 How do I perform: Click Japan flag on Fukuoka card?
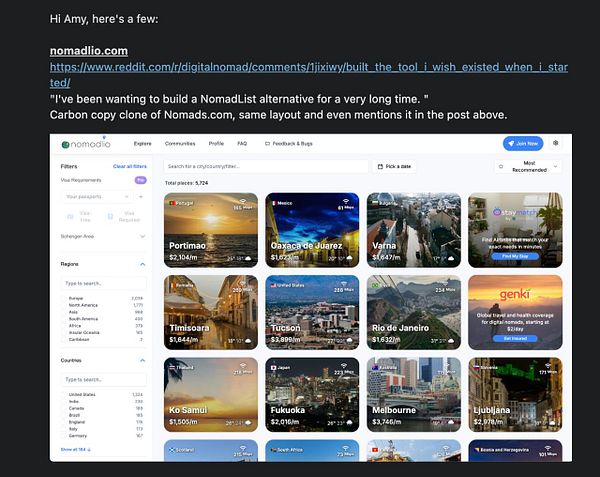pos(274,368)
